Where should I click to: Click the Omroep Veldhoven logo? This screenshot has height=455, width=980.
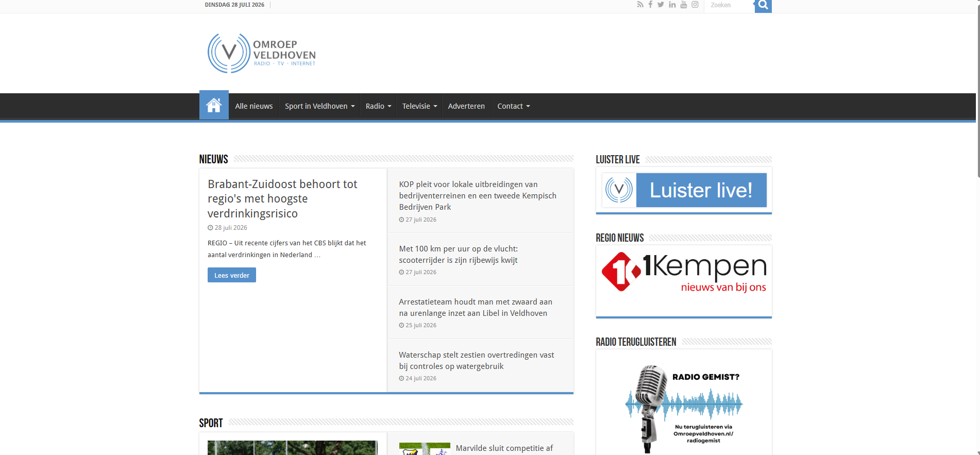pos(262,53)
